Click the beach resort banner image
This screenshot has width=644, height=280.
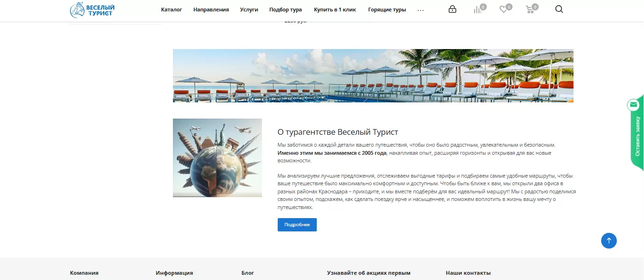click(x=373, y=76)
